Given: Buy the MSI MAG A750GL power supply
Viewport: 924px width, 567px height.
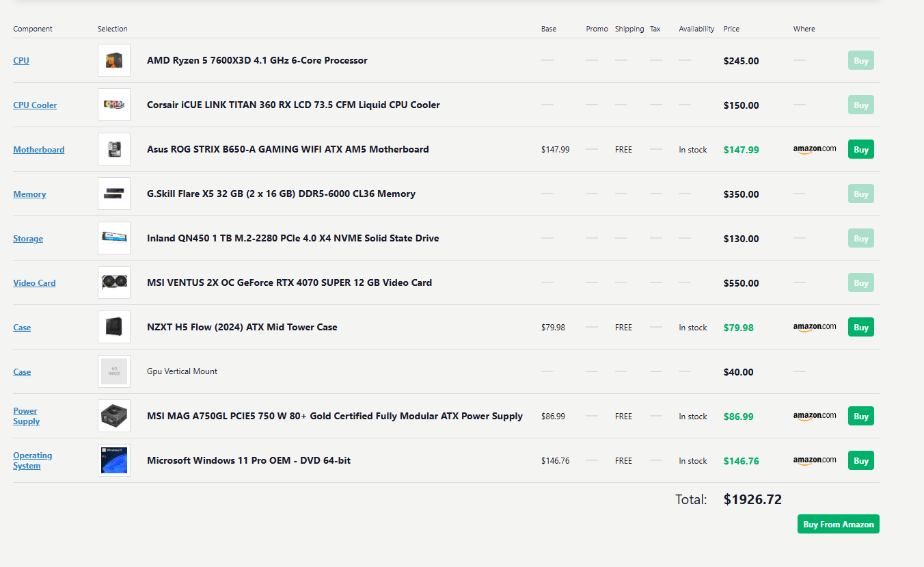Looking at the screenshot, I should (861, 416).
